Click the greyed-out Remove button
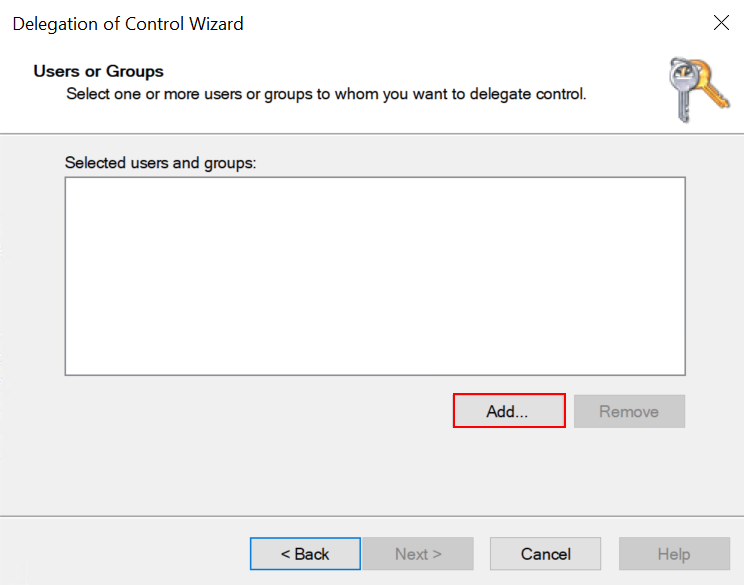Viewport: 744px width, 585px height. coord(629,411)
